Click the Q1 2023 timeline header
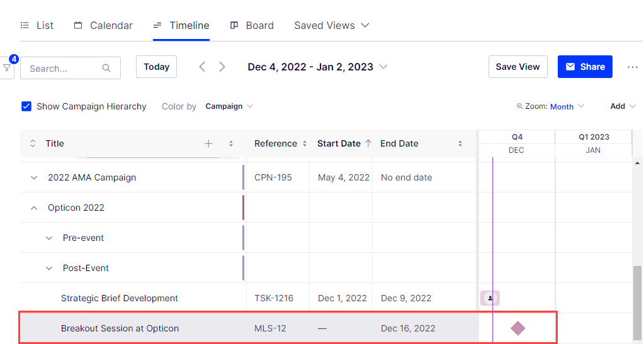 pyautogui.click(x=594, y=136)
